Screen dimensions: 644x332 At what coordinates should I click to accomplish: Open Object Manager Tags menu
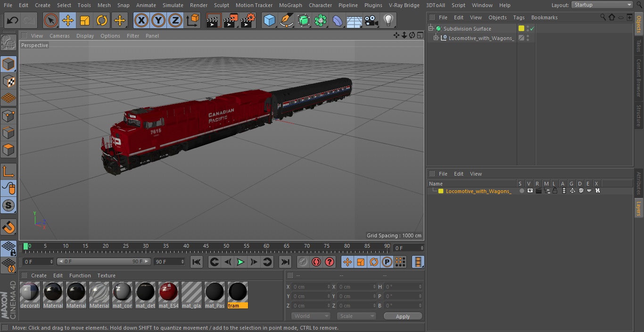[x=519, y=17]
